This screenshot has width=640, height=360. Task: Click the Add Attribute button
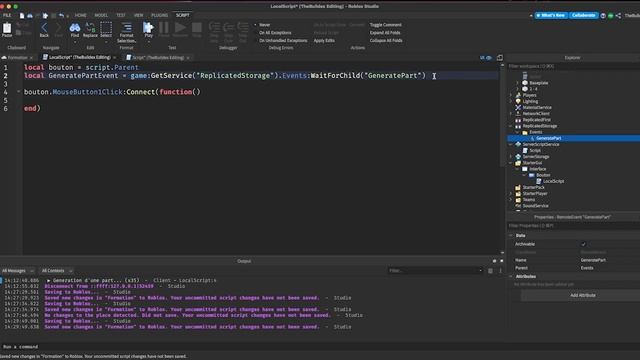(582, 295)
